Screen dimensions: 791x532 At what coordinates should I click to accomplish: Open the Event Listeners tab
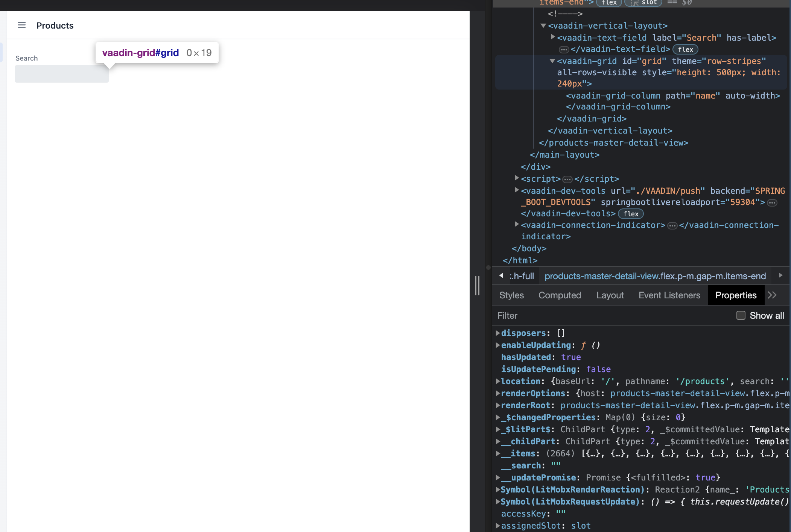click(x=669, y=295)
